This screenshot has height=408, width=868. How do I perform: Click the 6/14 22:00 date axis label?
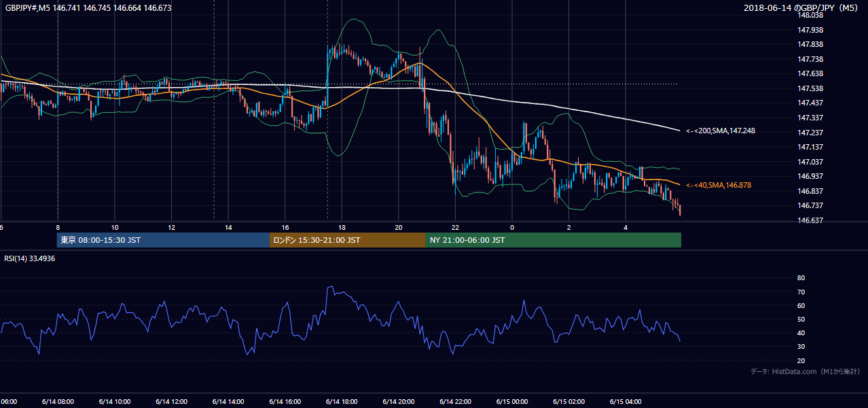pos(455,401)
